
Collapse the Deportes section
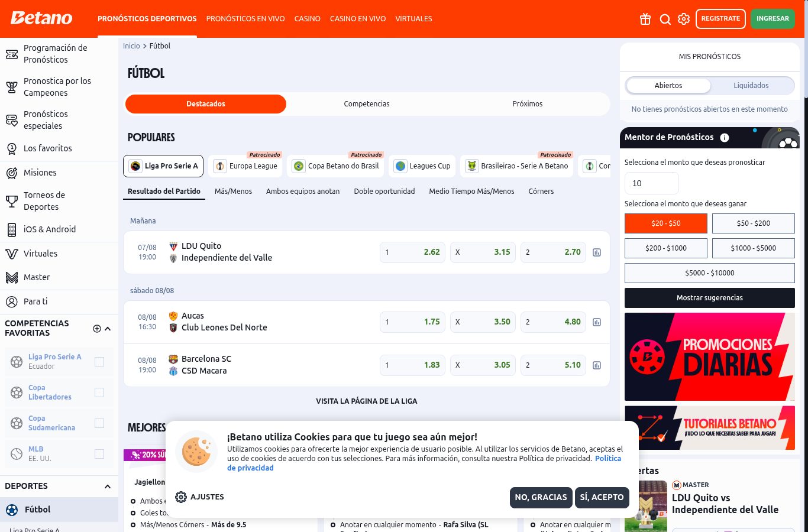pos(108,486)
